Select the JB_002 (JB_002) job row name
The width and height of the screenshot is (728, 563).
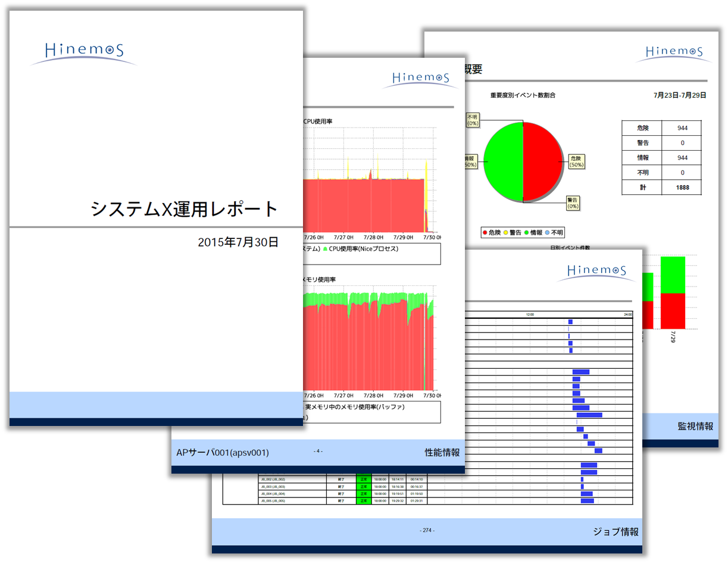[x=273, y=479]
